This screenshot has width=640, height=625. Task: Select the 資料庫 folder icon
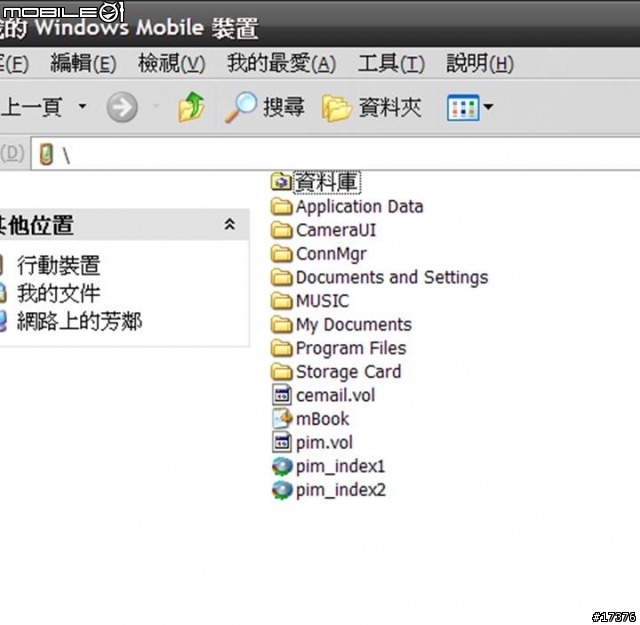click(281, 182)
